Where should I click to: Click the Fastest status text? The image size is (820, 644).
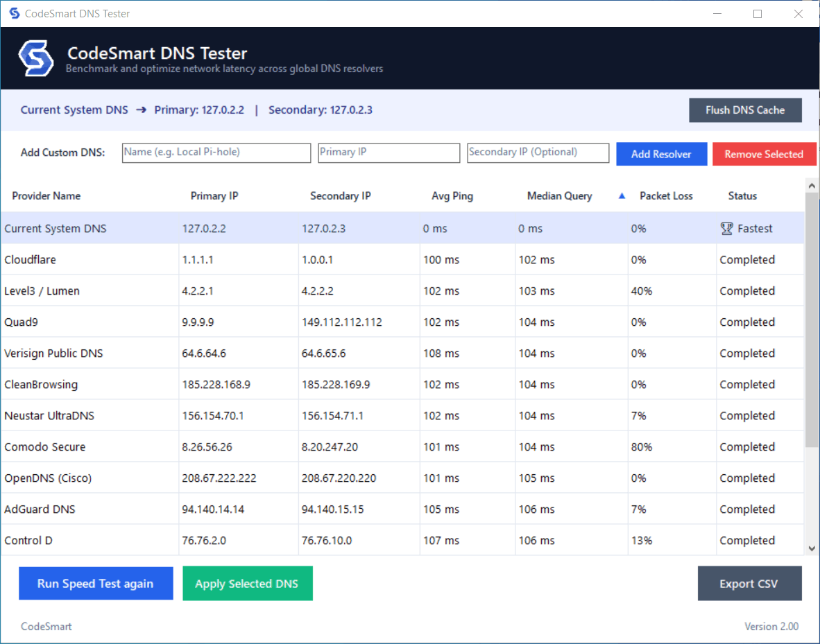click(x=755, y=229)
